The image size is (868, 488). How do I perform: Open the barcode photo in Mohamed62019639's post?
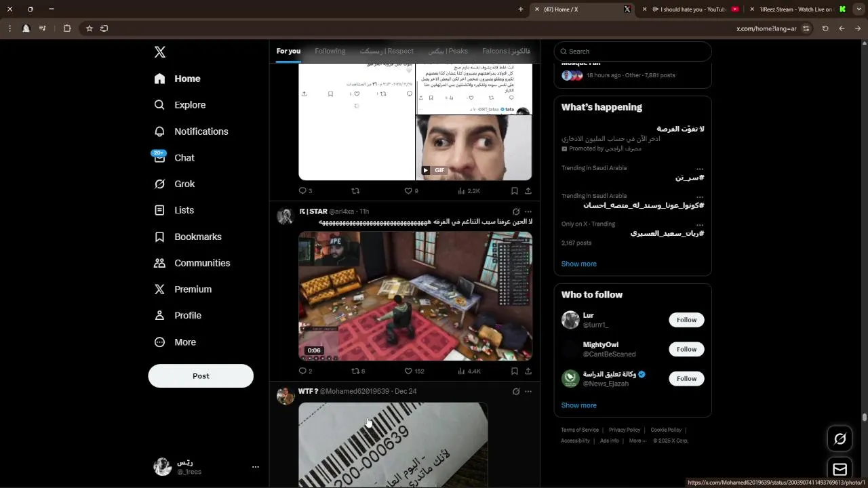tap(393, 445)
